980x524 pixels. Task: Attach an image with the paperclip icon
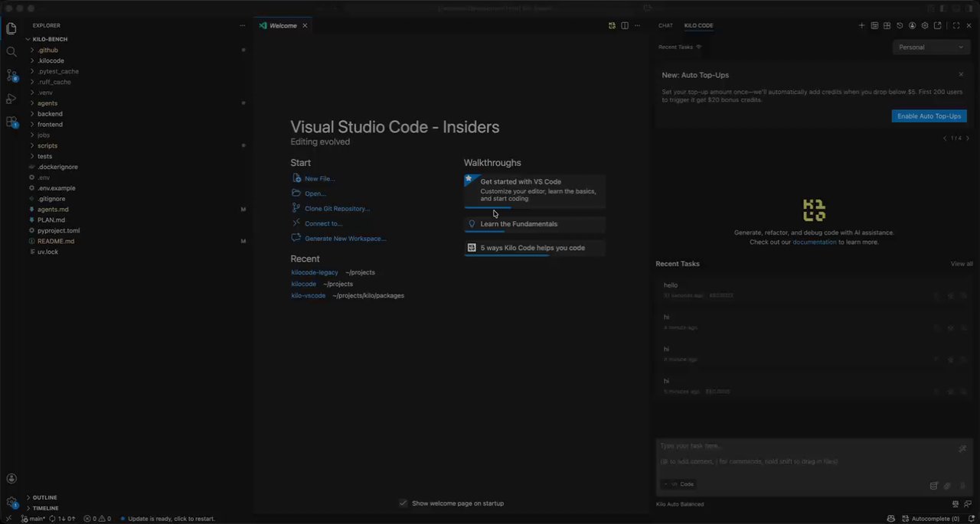click(947, 485)
